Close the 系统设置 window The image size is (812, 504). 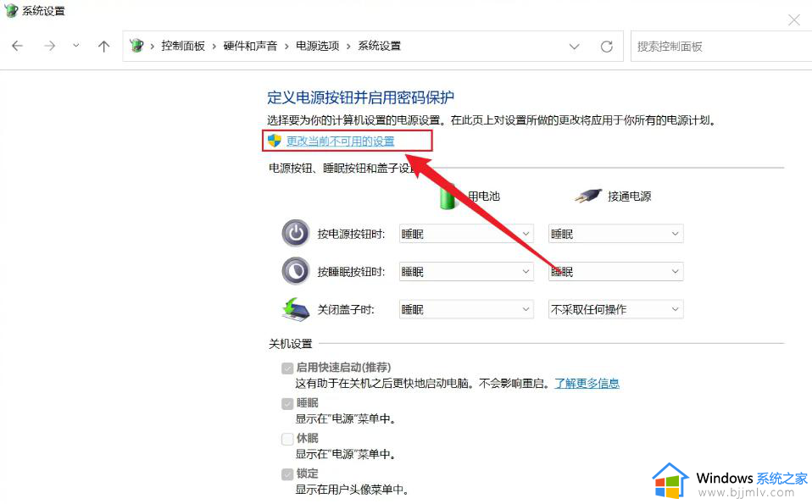794,20
